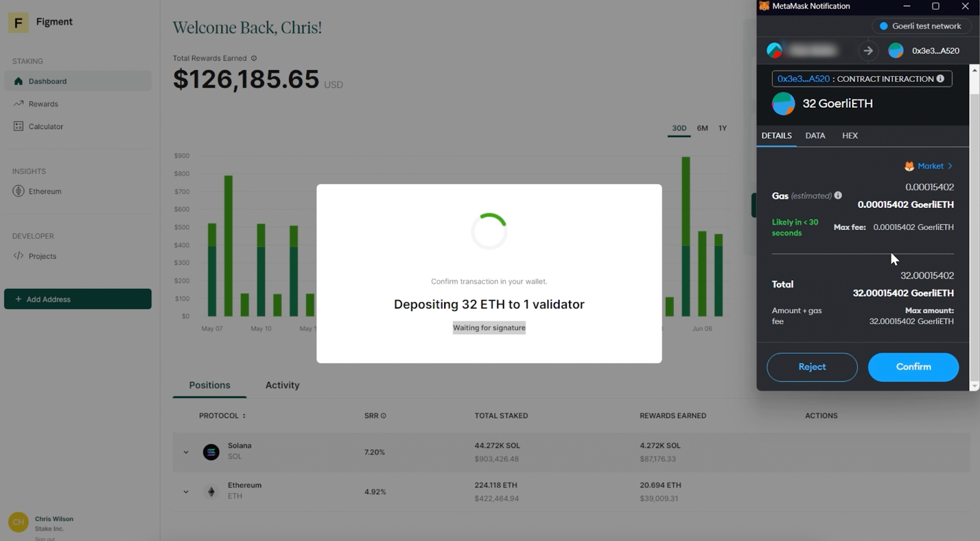Click the 32.00015402 GoerliETH total
The width and height of the screenshot is (980, 541).
point(903,293)
